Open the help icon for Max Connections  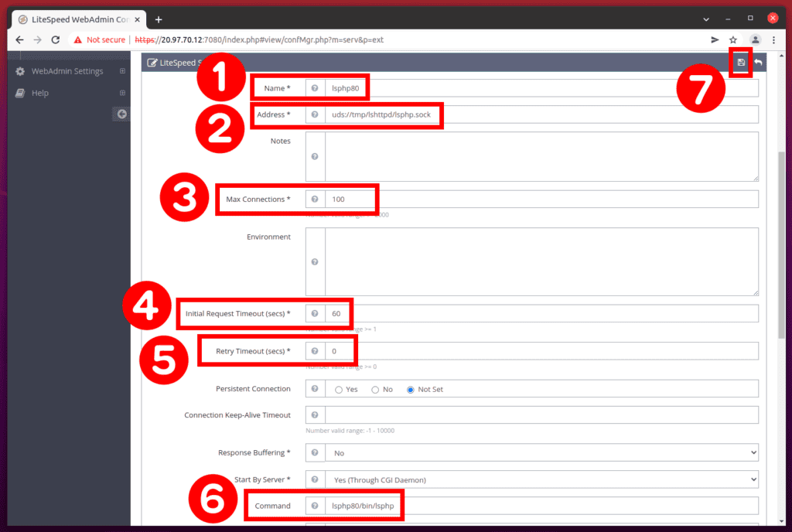point(315,199)
